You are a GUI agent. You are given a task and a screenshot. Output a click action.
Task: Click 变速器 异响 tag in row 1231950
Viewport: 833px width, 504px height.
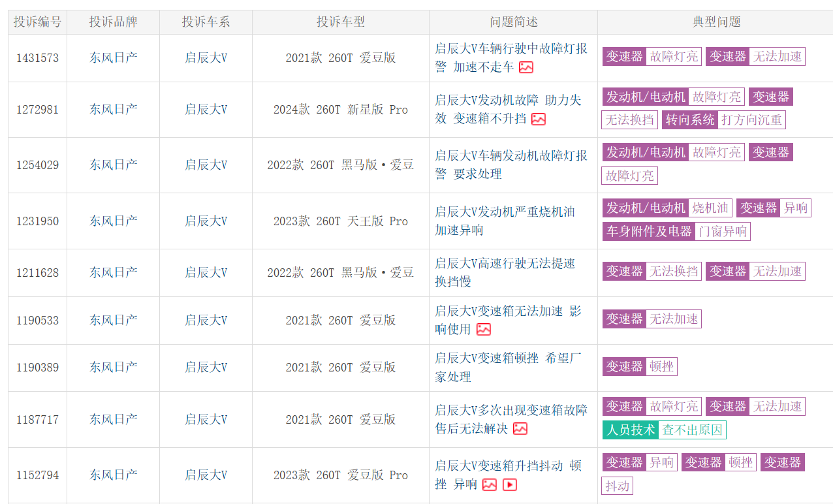[774, 208]
